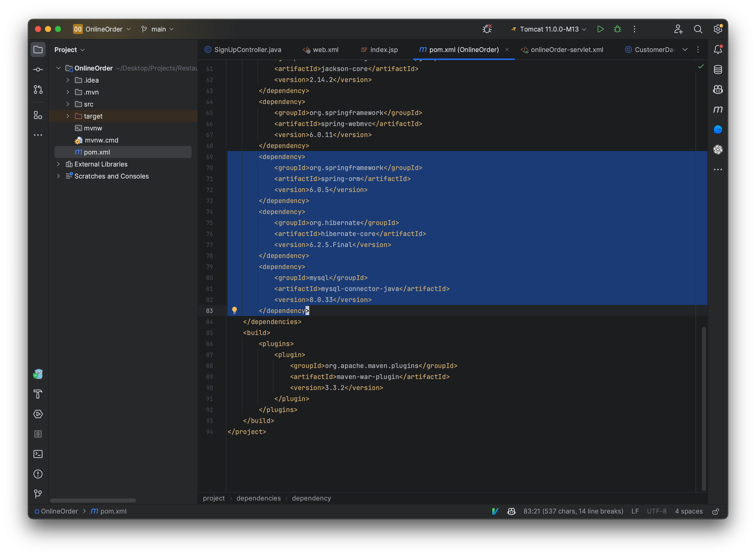This screenshot has width=756, height=556.
Task: Open the Commit tool window
Action: [x=38, y=69]
